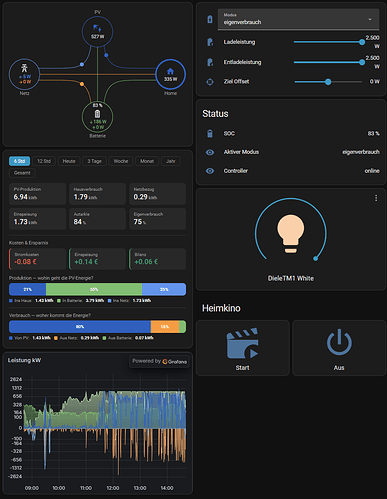Click the Controller online value
This screenshot has width=387, height=499.
point(372,171)
